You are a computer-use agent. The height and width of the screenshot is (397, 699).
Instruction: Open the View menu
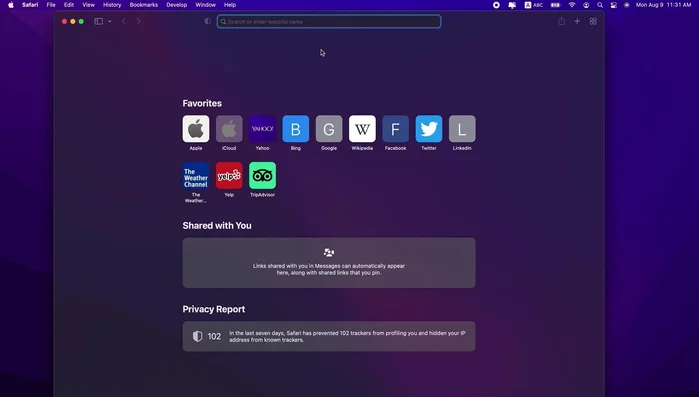coord(88,5)
